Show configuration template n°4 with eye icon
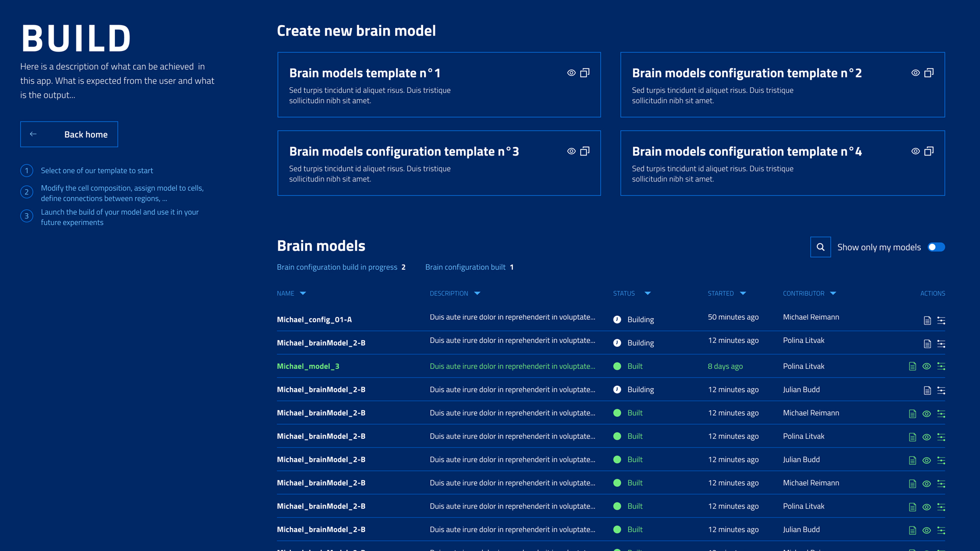 click(915, 151)
